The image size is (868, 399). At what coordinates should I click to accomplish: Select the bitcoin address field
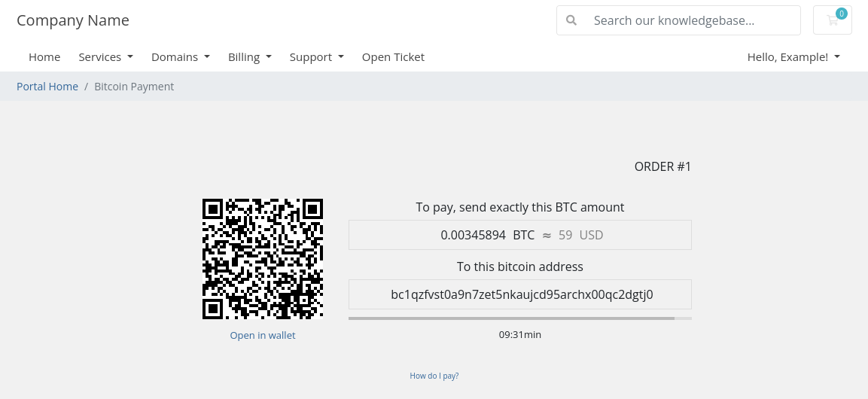coord(519,294)
